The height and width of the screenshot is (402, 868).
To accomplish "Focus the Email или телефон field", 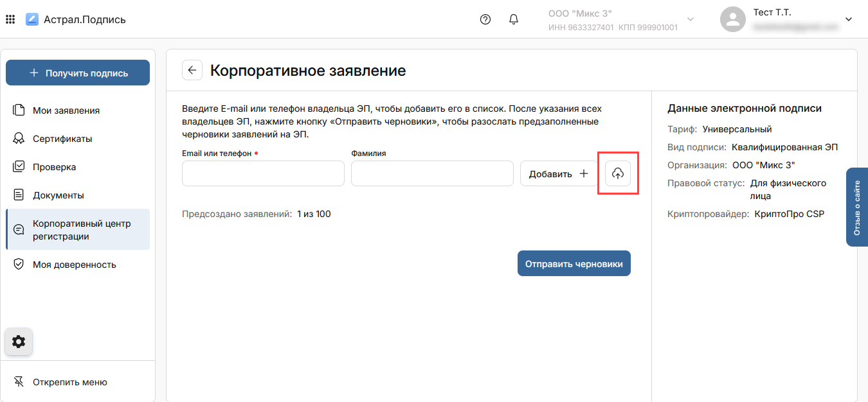I will click(x=263, y=173).
